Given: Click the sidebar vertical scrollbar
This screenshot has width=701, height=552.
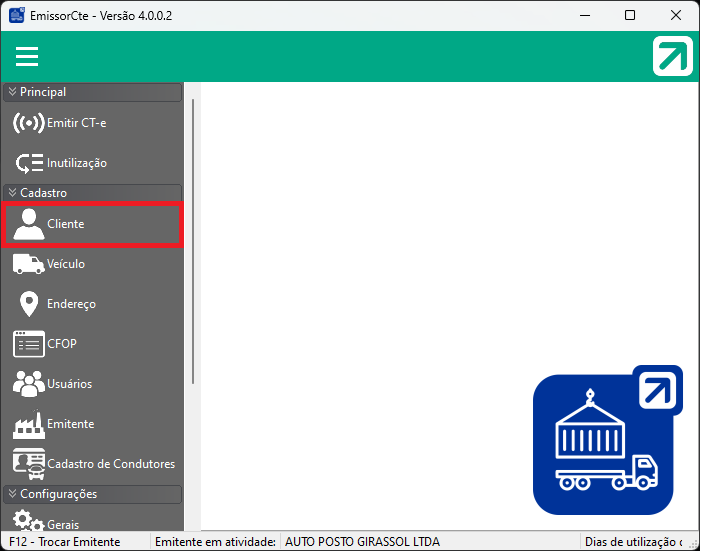Looking at the screenshot, I should coord(193,240).
